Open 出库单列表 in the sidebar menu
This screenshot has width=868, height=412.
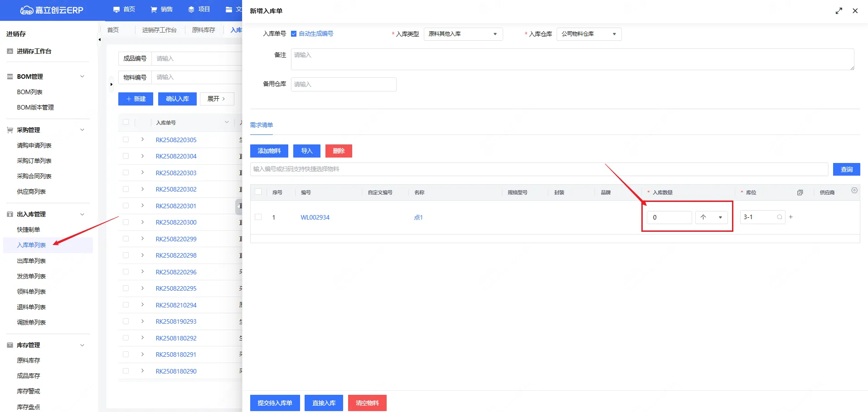point(31,261)
